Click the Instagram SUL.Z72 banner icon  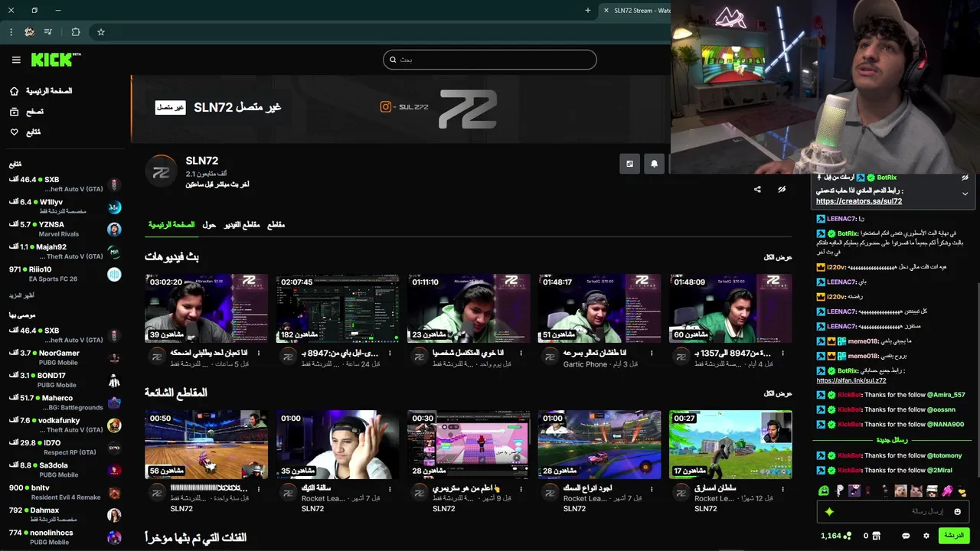tap(386, 107)
